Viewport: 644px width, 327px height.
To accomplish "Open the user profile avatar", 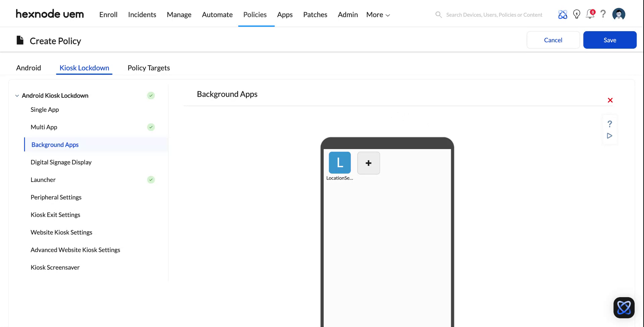I will (619, 14).
